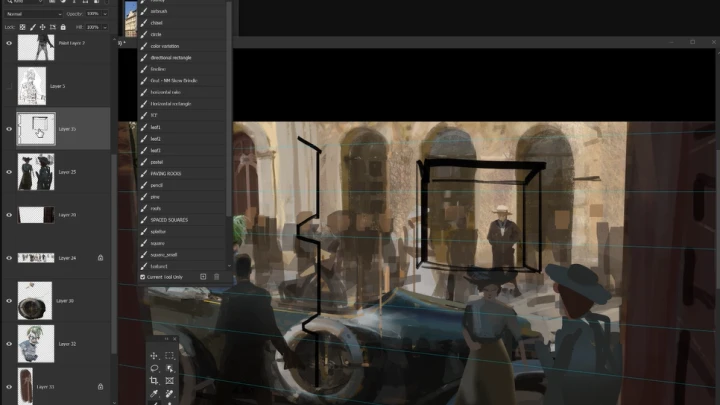
Task: Select the Crop tool
Action: (154, 381)
